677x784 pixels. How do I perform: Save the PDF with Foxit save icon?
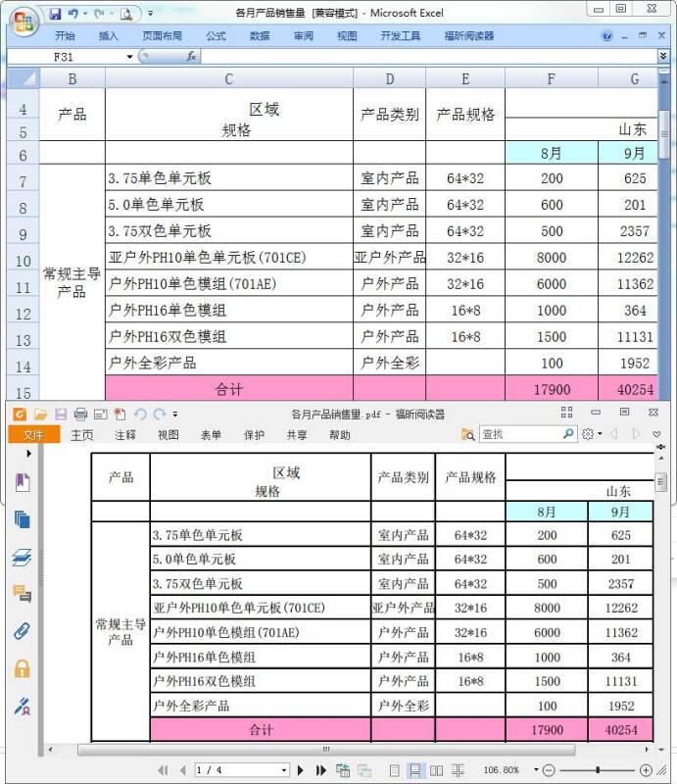pyautogui.click(x=61, y=414)
